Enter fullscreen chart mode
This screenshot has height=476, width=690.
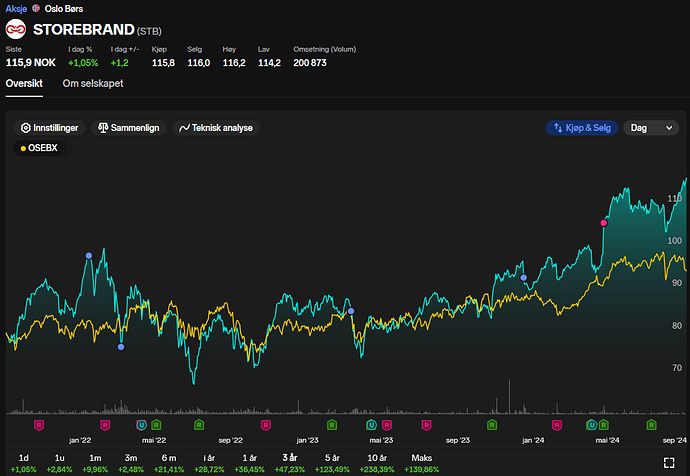pos(669,462)
